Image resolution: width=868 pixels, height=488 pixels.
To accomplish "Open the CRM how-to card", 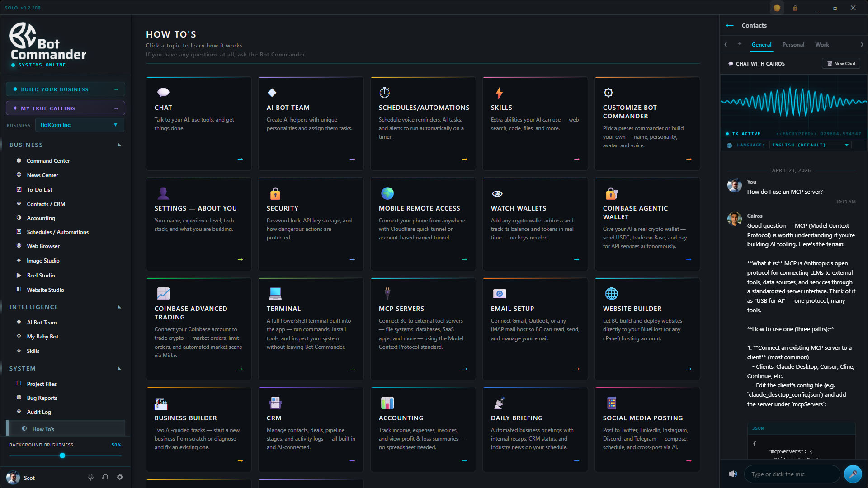I will point(311,429).
